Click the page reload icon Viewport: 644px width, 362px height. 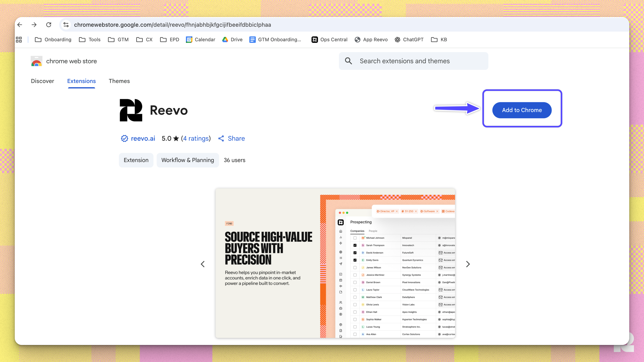(x=49, y=24)
